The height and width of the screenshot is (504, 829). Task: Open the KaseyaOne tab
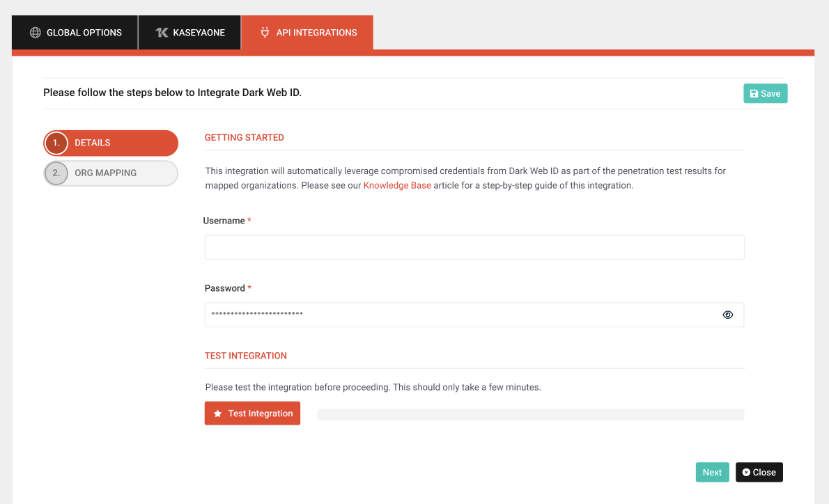[x=190, y=33]
